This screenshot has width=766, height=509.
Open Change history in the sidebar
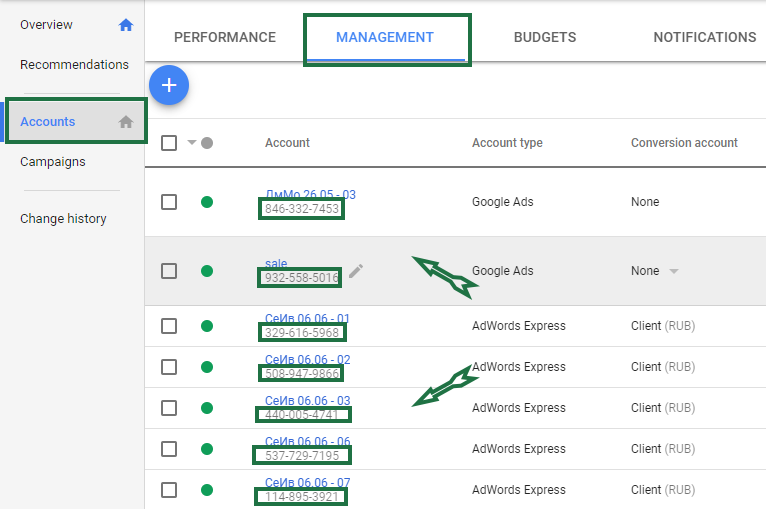[63, 219]
